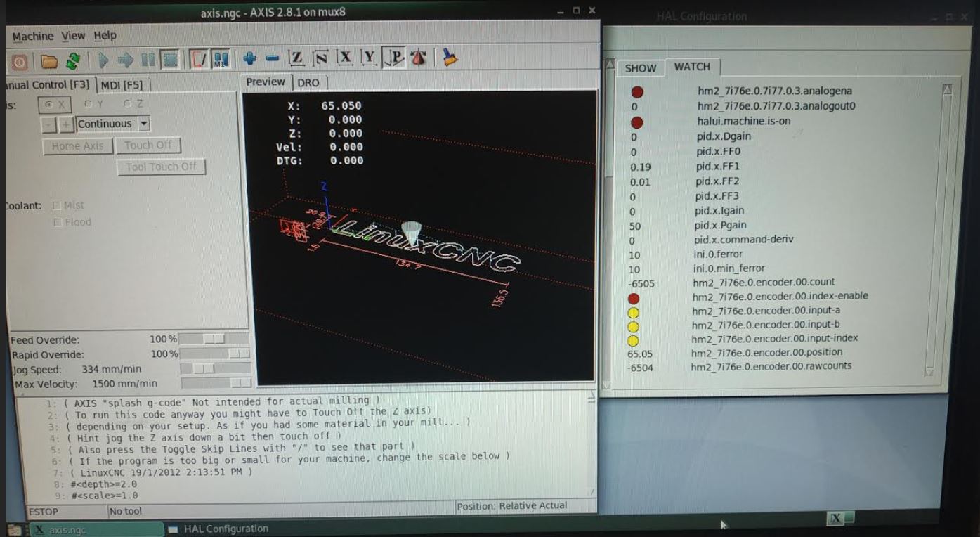Image resolution: width=980 pixels, height=537 pixels.
Task: Click the X tray icon on taskbar
Action: tap(836, 518)
